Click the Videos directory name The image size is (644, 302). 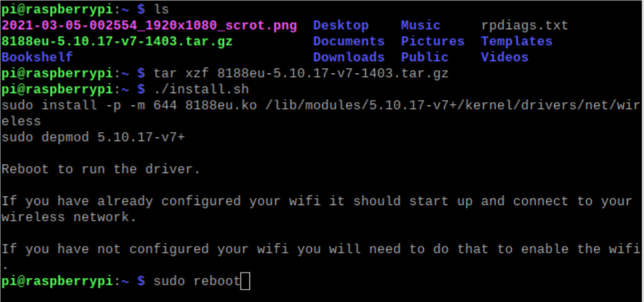click(x=505, y=57)
